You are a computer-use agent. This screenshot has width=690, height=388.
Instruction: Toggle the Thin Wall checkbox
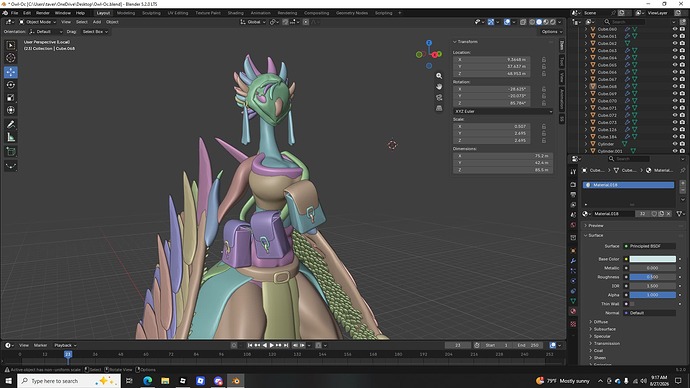click(632, 304)
